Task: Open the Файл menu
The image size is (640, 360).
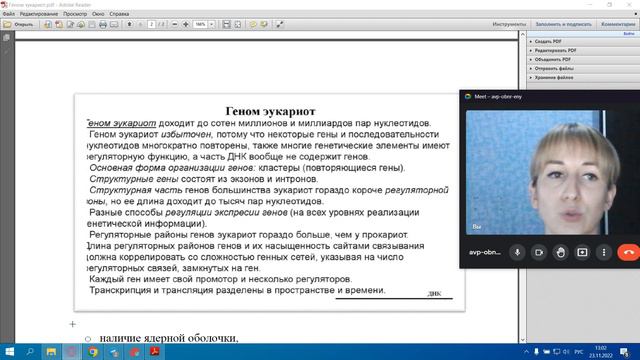Action: tap(9, 14)
